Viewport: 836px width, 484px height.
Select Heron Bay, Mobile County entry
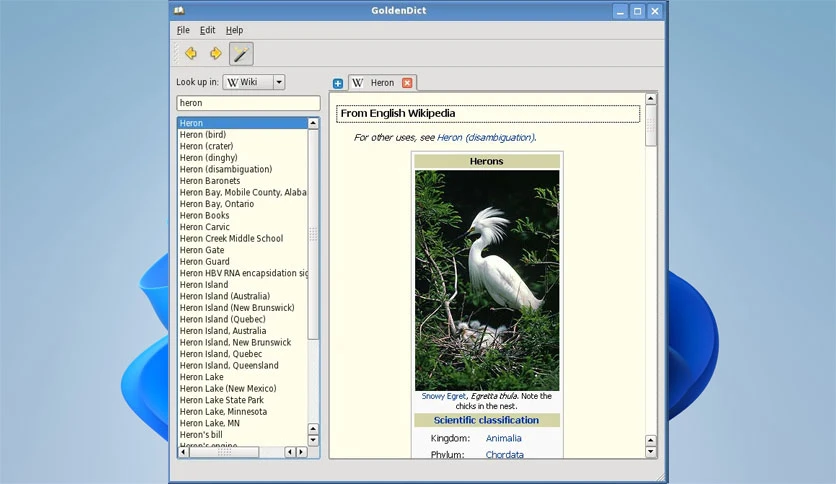(x=243, y=192)
